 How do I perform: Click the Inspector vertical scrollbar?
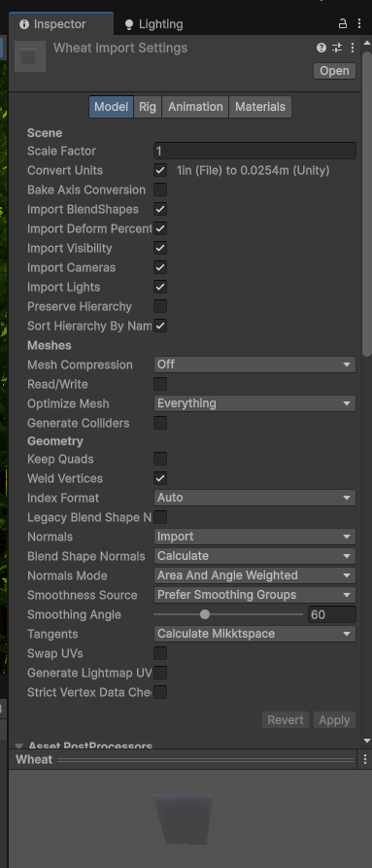point(367,204)
